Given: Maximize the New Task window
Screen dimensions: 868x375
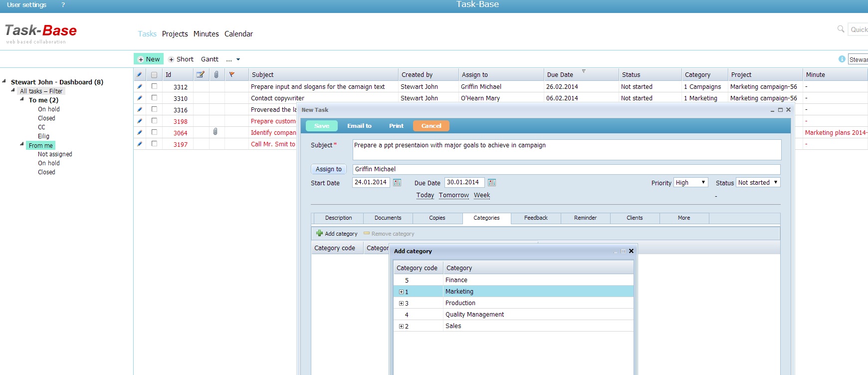Looking at the screenshot, I should [780, 110].
